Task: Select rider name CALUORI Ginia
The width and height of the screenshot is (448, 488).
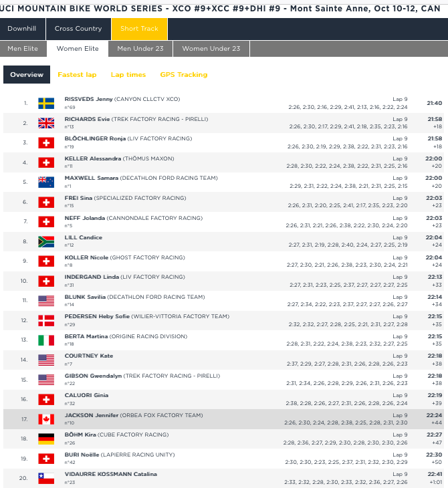Action: [86, 395]
